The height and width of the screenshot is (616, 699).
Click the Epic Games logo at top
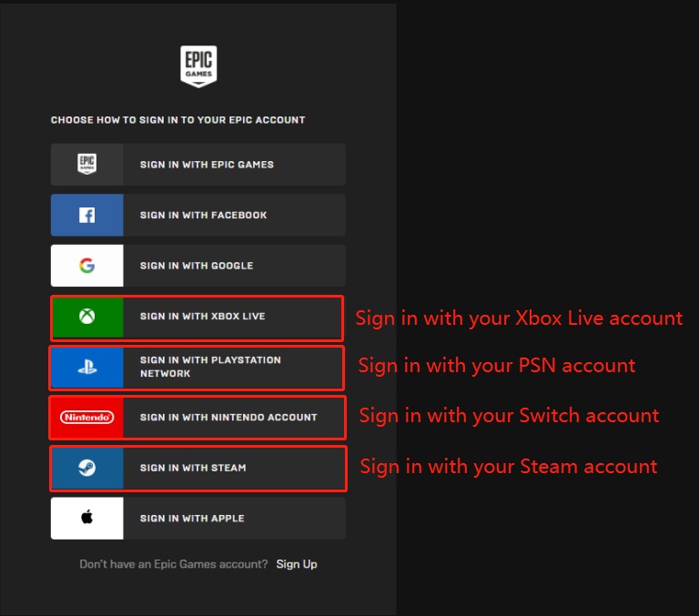coord(198,66)
